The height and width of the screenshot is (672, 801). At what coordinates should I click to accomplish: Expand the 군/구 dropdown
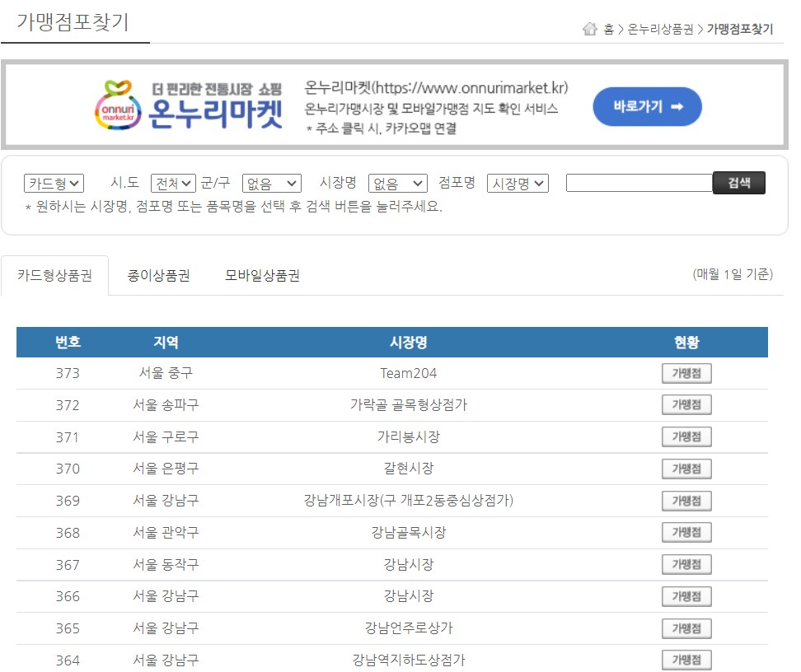[271, 183]
